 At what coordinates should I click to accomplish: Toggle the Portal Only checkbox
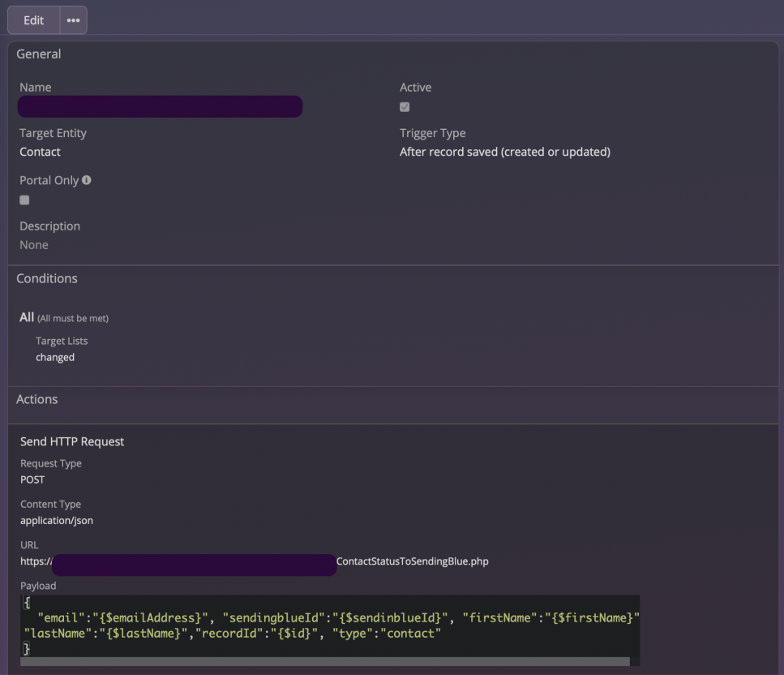pyautogui.click(x=24, y=200)
